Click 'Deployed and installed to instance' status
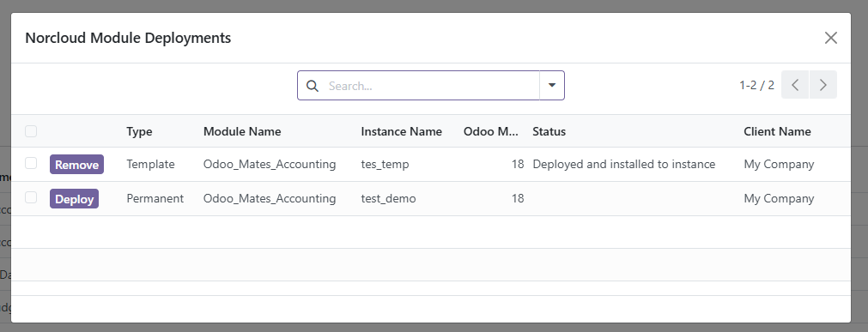 coord(624,165)
